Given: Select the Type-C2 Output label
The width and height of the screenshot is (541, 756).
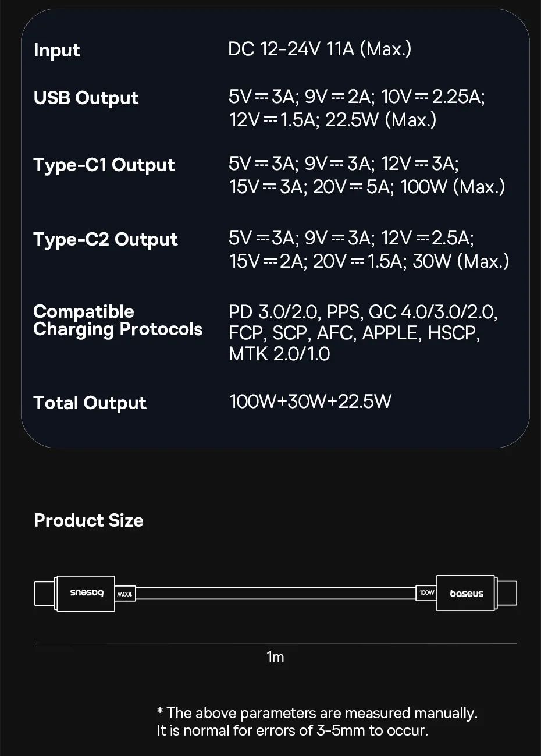Looking at the screenshot, I should pos(105,239).
